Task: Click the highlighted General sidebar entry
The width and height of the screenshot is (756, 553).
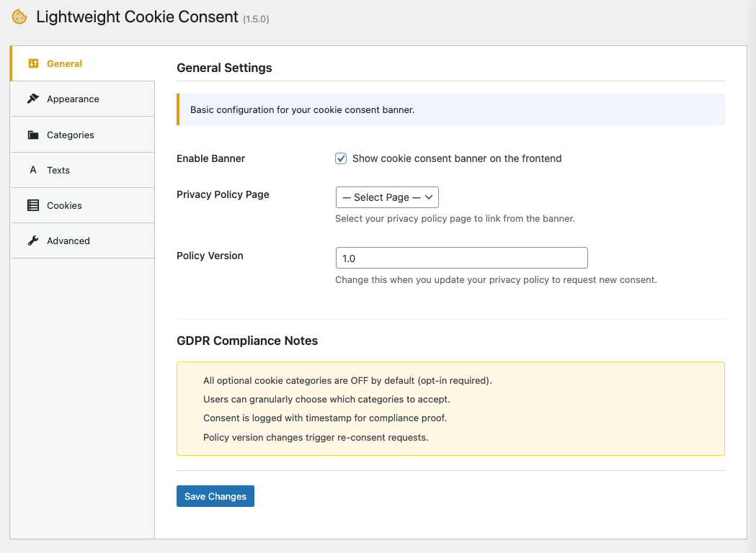Action: 65,63
